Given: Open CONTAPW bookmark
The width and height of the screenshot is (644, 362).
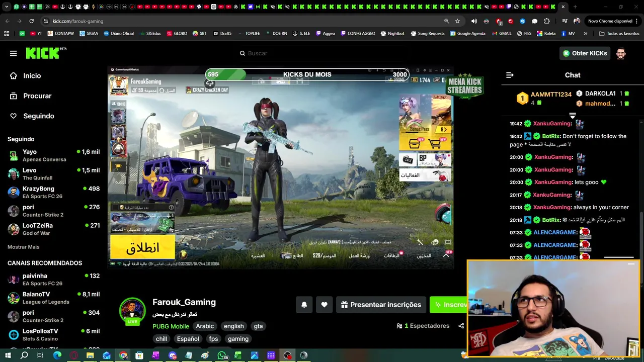Looking at the screenshot, I should (x=61, y=34).
